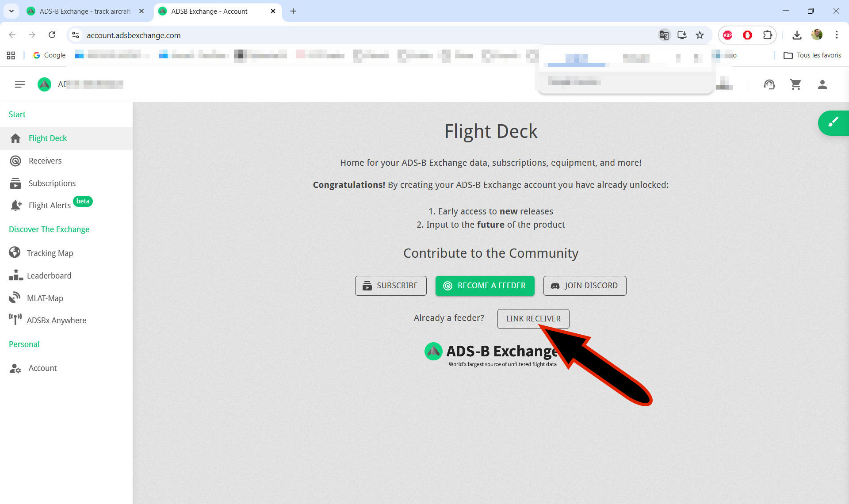Click the Chrome profile avatar
The width and height of the screenshot is (849, 504).
817,35
